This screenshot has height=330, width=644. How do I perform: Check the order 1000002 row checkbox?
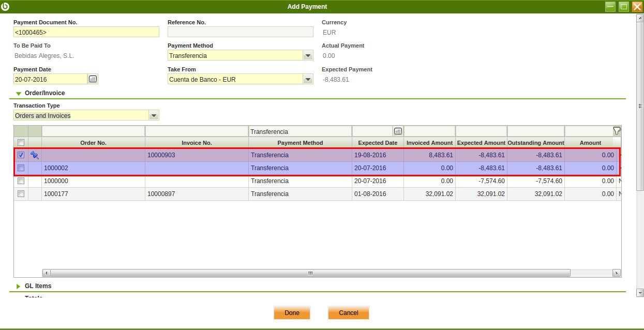pos(21,168)
